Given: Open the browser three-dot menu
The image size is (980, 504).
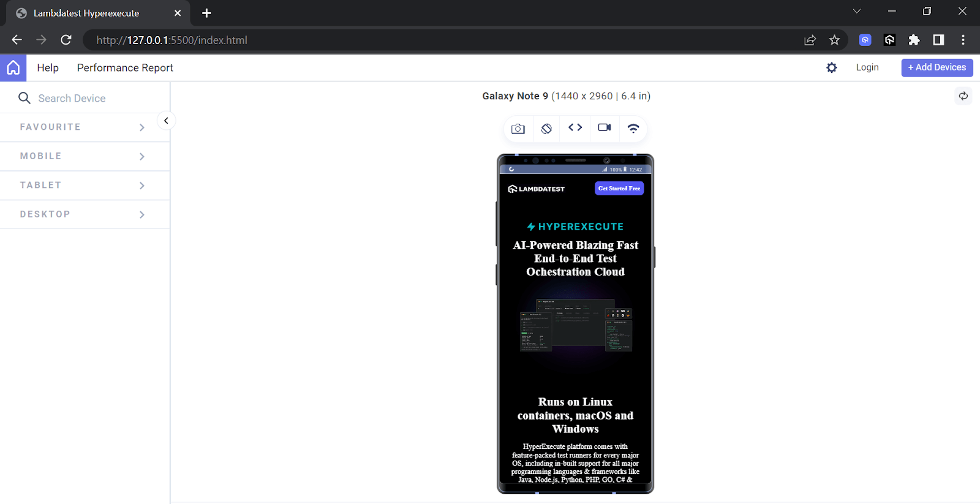Looking at the screenshot, I should [x=963, y=40].
